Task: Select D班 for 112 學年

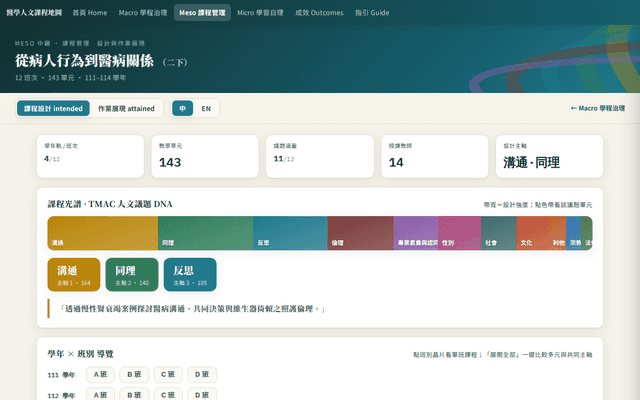Action: [x=202, y=395]
